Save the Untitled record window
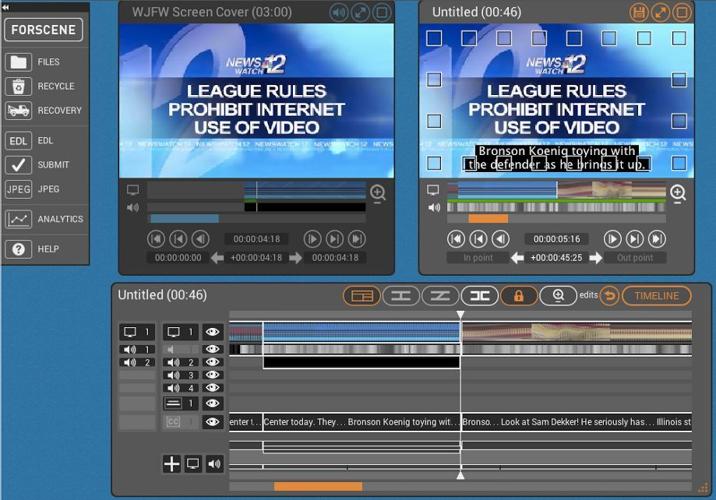716x500 pixels. [x=639, y=12]
